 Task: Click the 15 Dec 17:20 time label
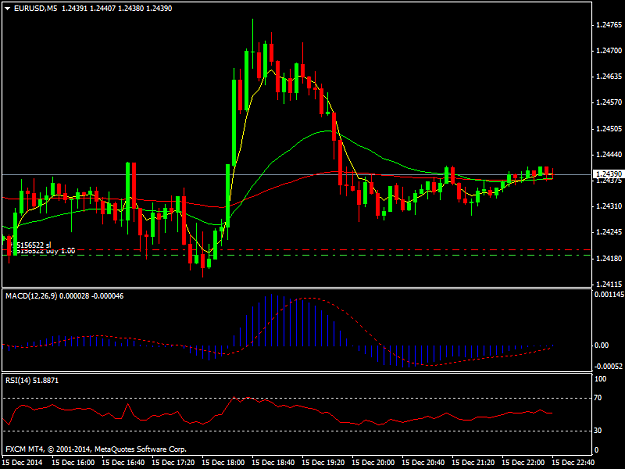(173, 462)
